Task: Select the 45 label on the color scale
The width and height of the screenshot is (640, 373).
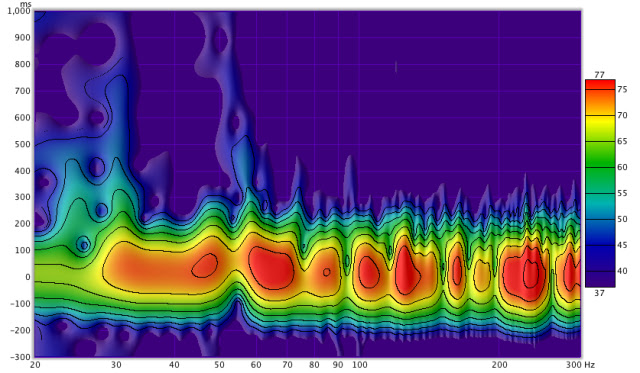Action: (x=622, y=245)
